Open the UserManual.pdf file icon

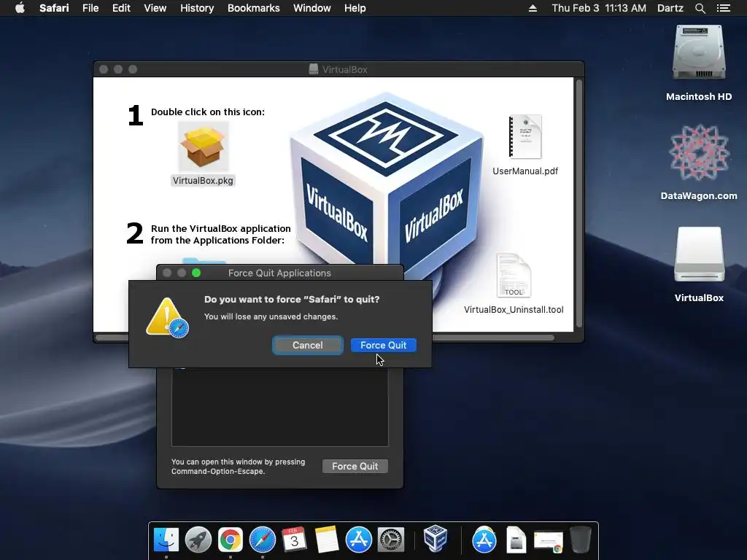pyautogui.click(x=525, y=136)
